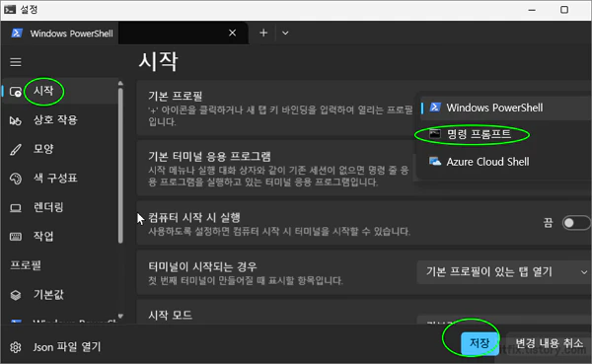Click the sidebar vertical scrollbar thumb
Screen dimensions: 592x364
pyautogui.click(x=120, y=166)
